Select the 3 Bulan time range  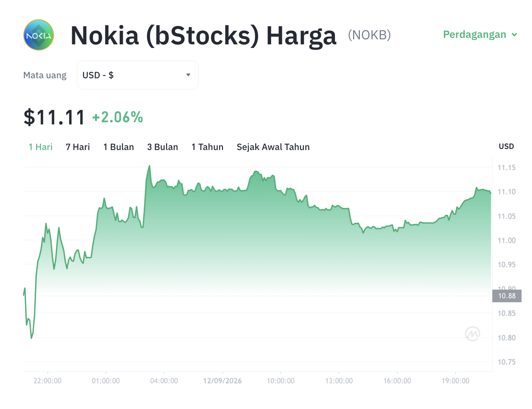pyautogui.click(x=163, y=147)
